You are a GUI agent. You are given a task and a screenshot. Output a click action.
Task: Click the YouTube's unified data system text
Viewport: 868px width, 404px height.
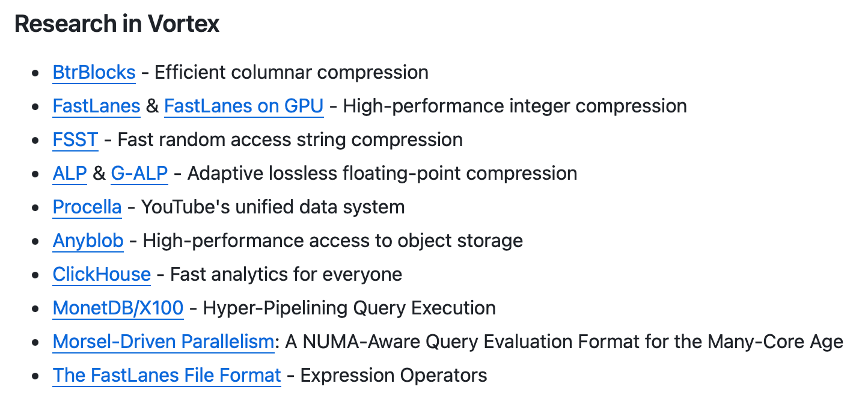[273, 207]
